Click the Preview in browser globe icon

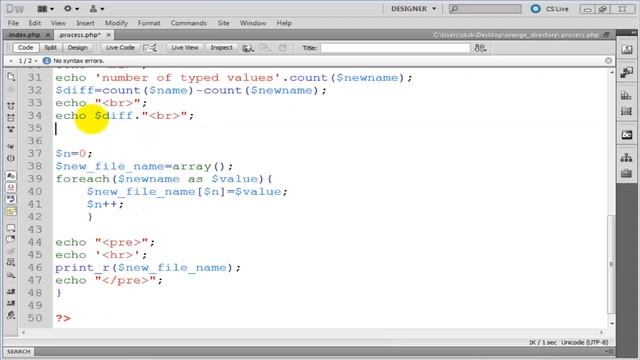coord(247,48)
